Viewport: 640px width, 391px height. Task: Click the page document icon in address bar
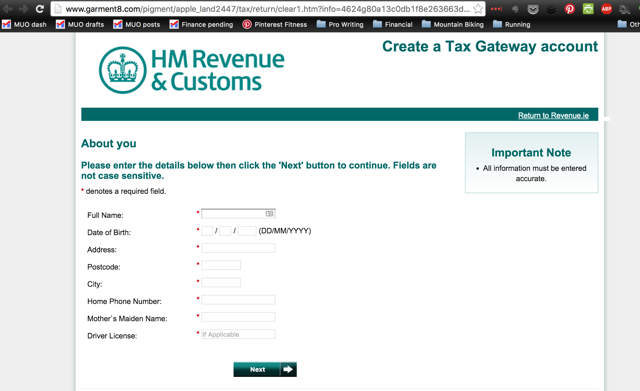[58, 9]
